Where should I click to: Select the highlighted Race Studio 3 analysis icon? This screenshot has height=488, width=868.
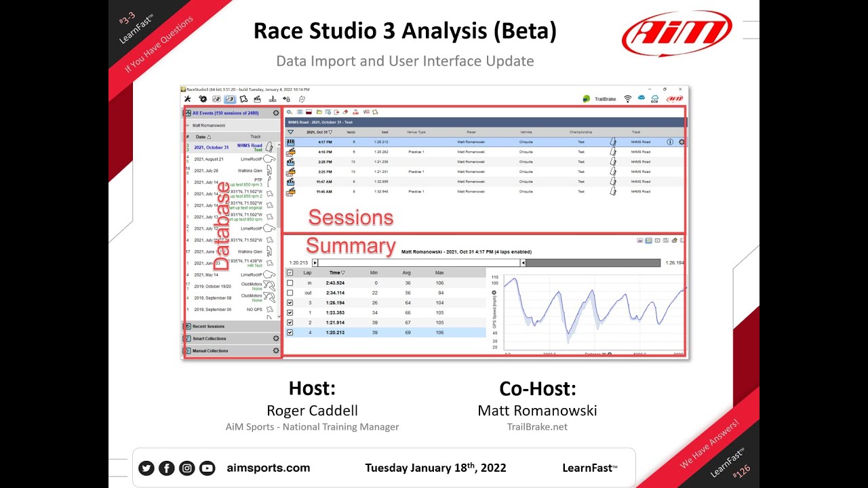[230, 99]
